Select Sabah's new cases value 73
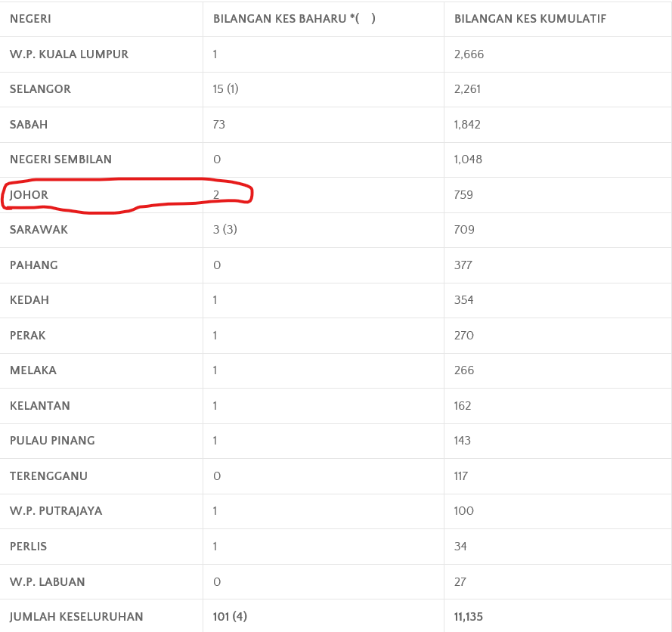This screenshot has height=632, width=672. [219, 125]
